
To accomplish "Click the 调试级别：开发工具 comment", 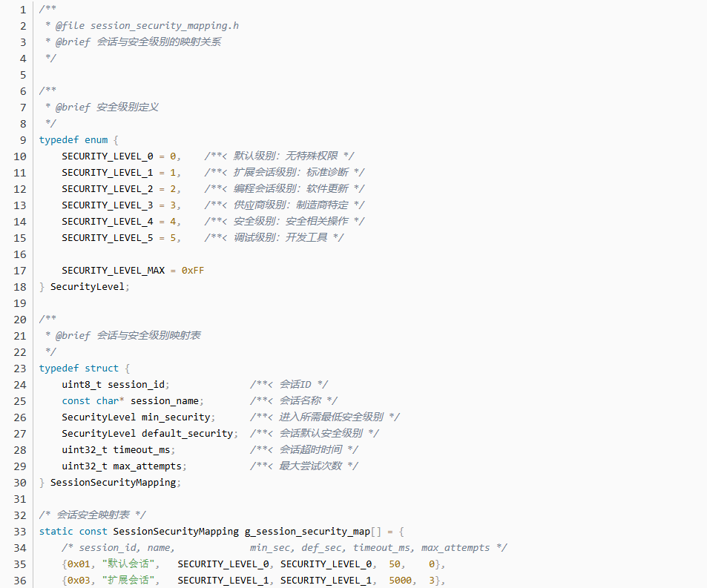I will pyautogui.click(x=280, y=237).
